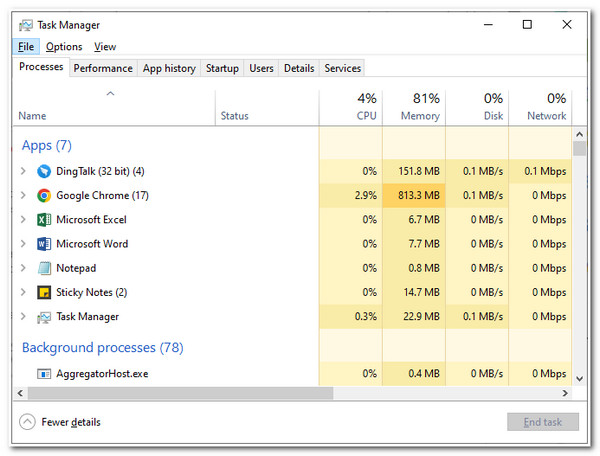Click the Notepad icon
This screenshot has width=600, height=456.
(x=44, y=268)
